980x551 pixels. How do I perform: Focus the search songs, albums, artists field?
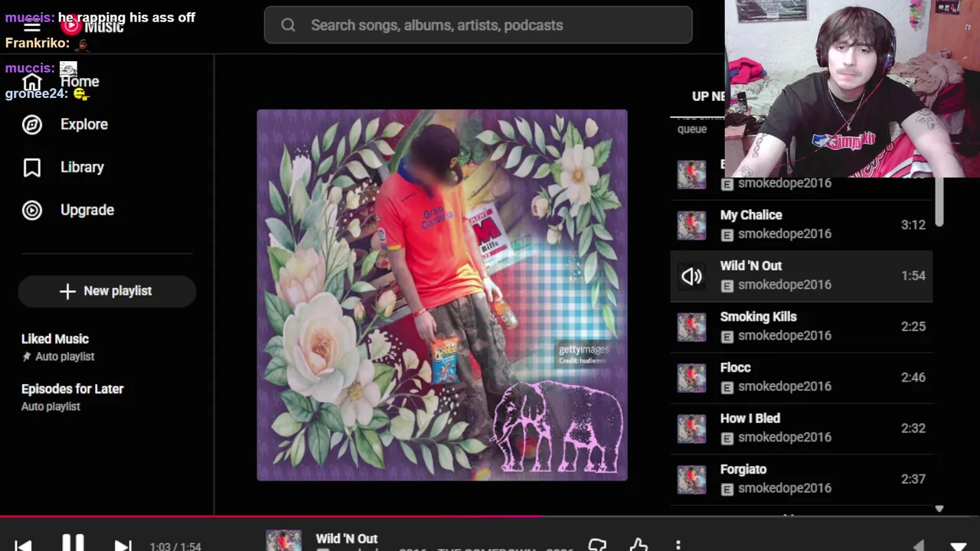point(479,25)
